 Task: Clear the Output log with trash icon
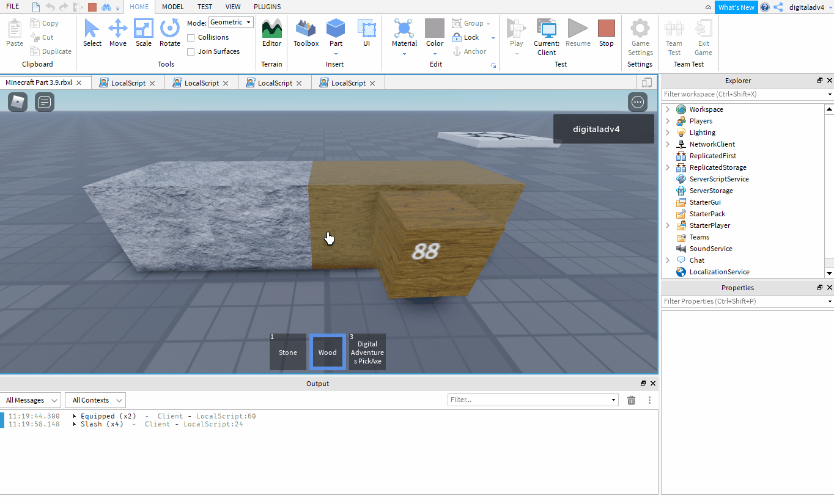632,400
